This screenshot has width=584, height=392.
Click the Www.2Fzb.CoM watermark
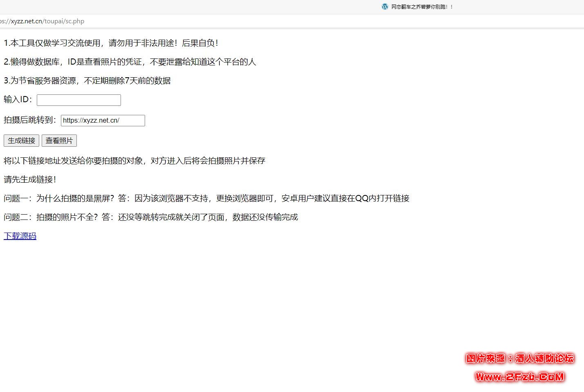point(519,376)
